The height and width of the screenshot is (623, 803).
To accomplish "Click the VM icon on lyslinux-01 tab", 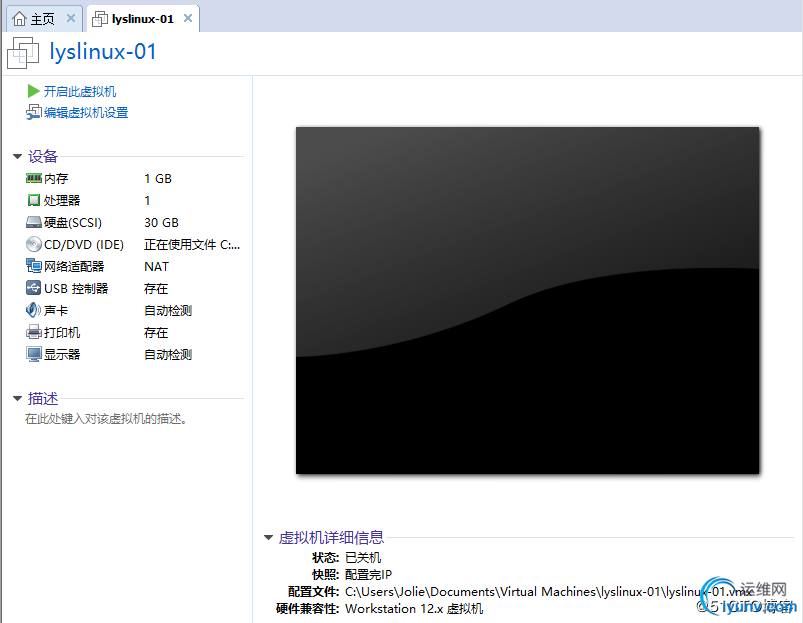I will [x=99, y=19].
